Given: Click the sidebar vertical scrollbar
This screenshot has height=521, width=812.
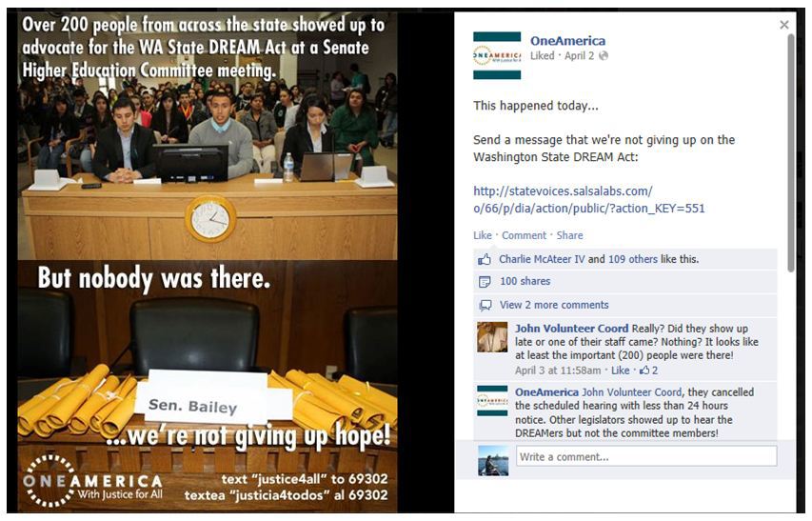Looking at the screenshot, I should pos(791,152).
